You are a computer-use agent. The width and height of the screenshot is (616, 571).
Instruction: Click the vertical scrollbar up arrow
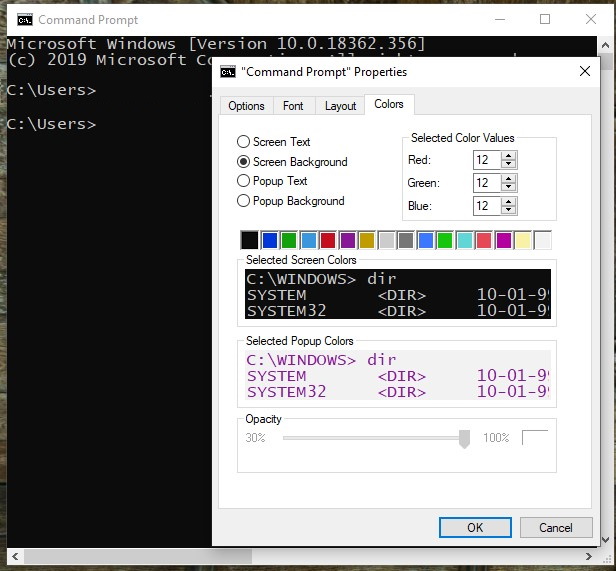[605, 45]
